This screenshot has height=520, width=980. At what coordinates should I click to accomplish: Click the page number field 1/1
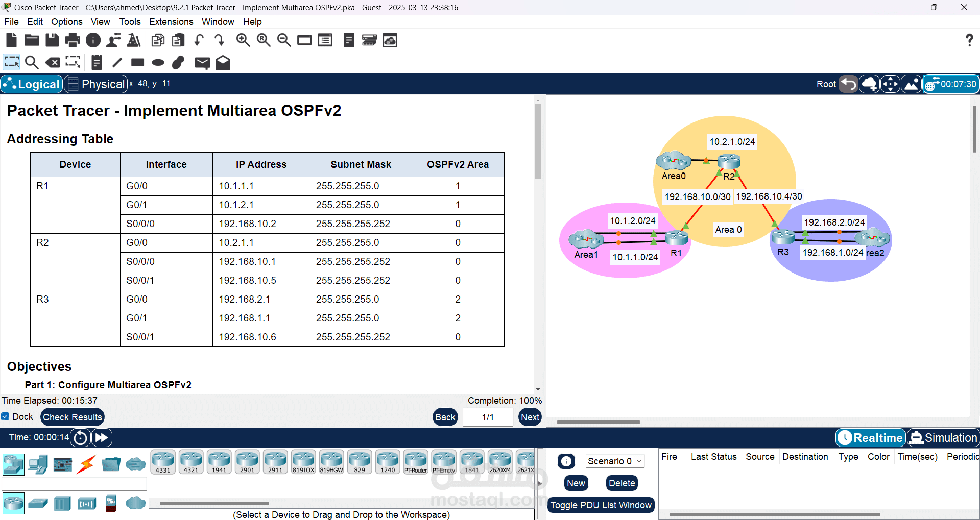(x=488, y=417)
